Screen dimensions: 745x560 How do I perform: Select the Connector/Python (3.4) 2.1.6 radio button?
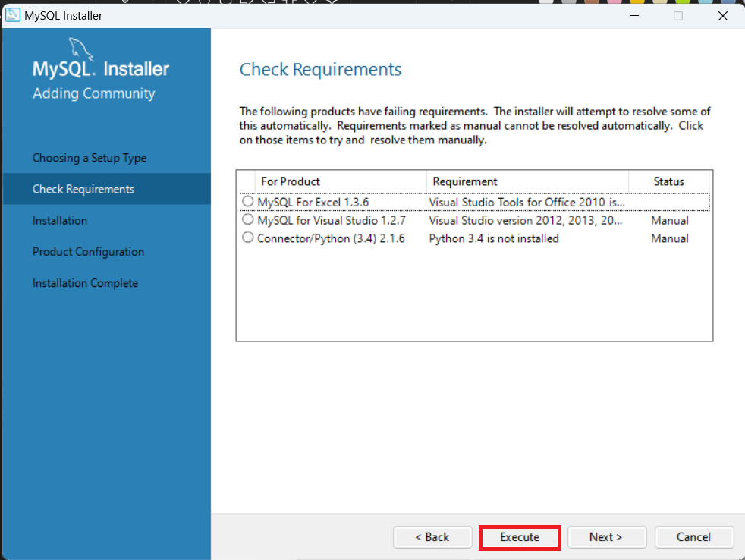(247, 238)
